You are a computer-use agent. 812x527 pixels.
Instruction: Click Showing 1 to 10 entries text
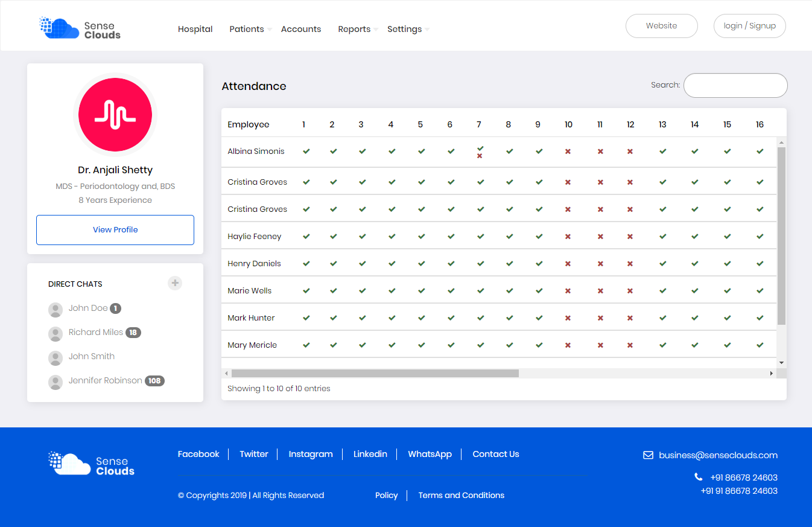click(x=279, y=388)
